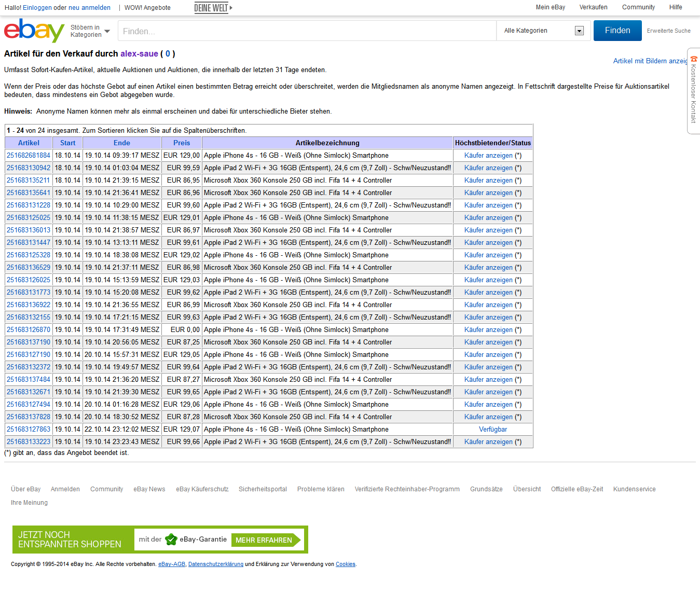Open Über eBay footer link
Image resolution: width=700 pixels, height=594 pixels.
click(26, 489)
